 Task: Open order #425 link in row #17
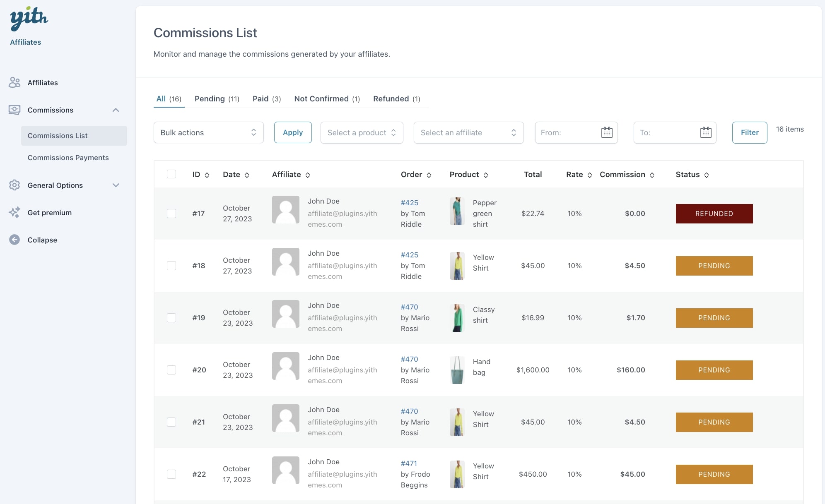pos(410,203)
